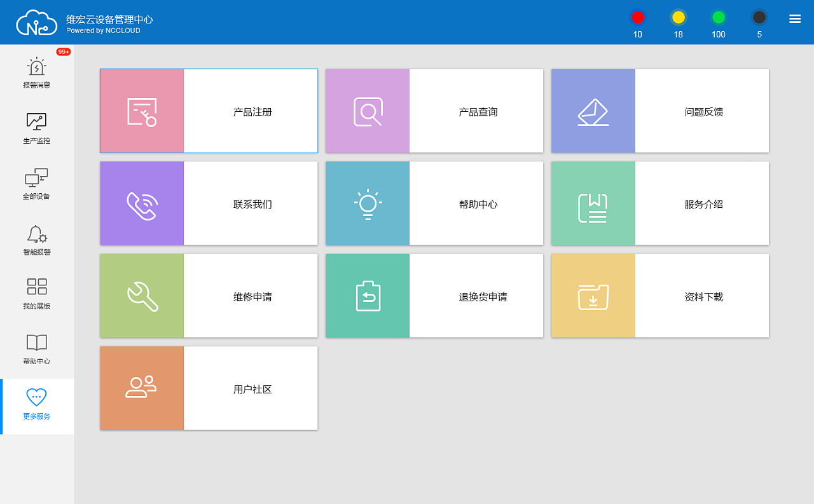Open 智能报警 bell-gear icon in sidebar
This screenshot has height=504, width=814.
[37, 234]
